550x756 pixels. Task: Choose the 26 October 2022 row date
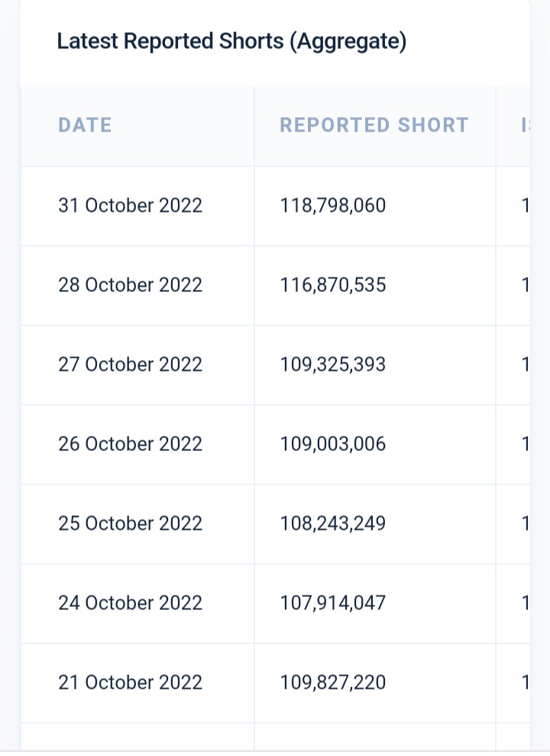130,444
